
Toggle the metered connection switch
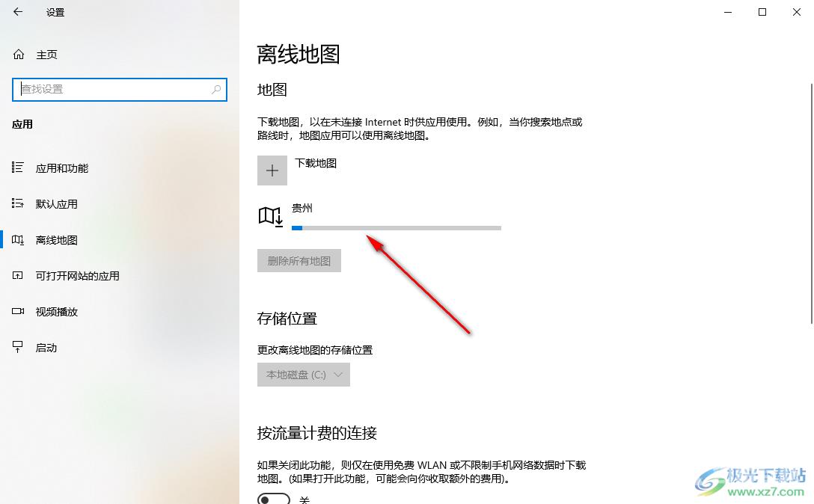(274, 499)
